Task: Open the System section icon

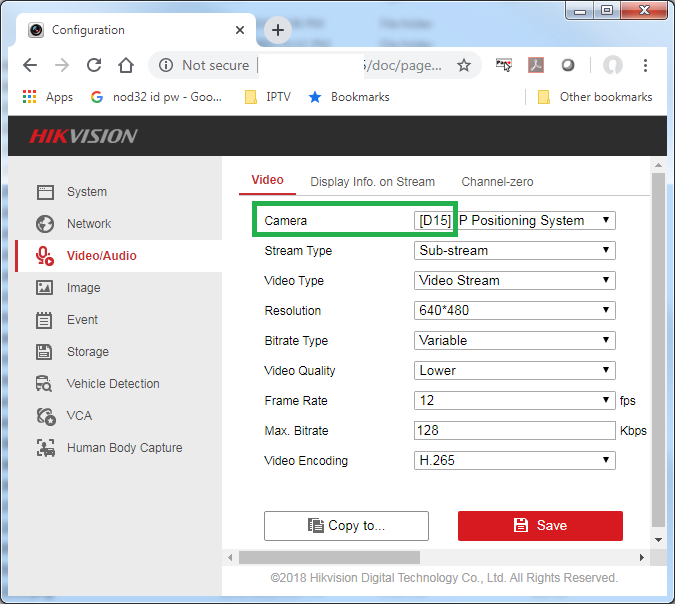Action: tap(45, 192)
